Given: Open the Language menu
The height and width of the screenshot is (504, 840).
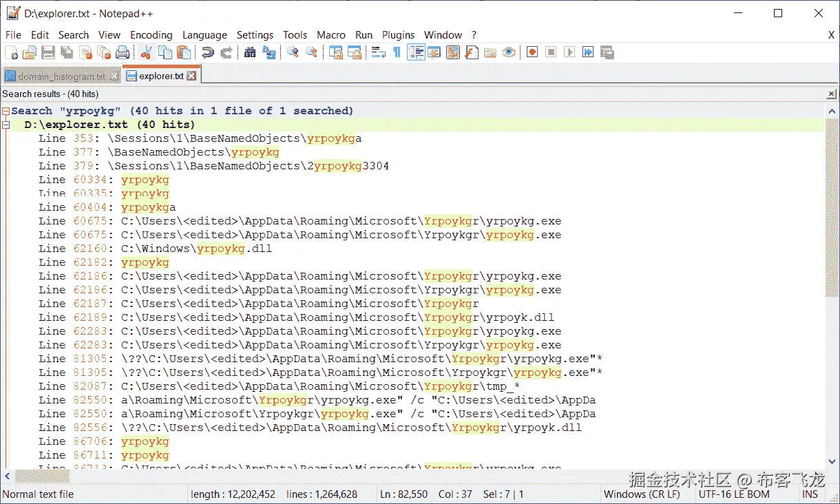Looking at the screenshot, I should click(204, 34).
